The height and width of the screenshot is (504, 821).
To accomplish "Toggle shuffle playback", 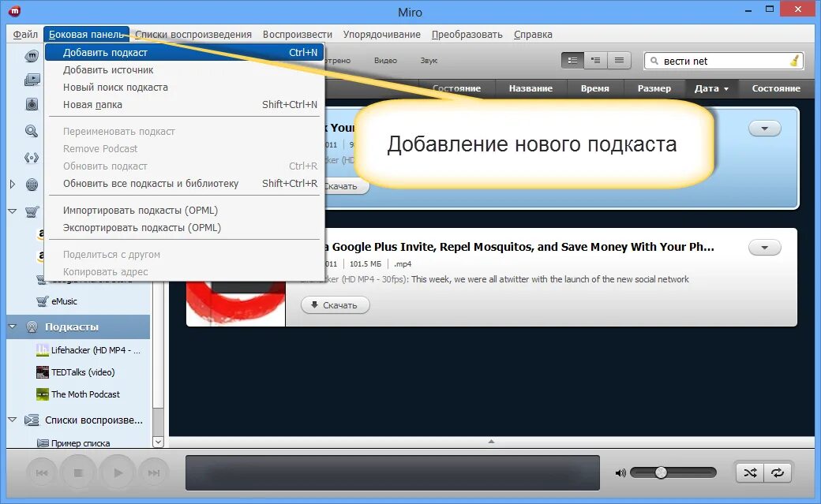I will click(750, 473).
